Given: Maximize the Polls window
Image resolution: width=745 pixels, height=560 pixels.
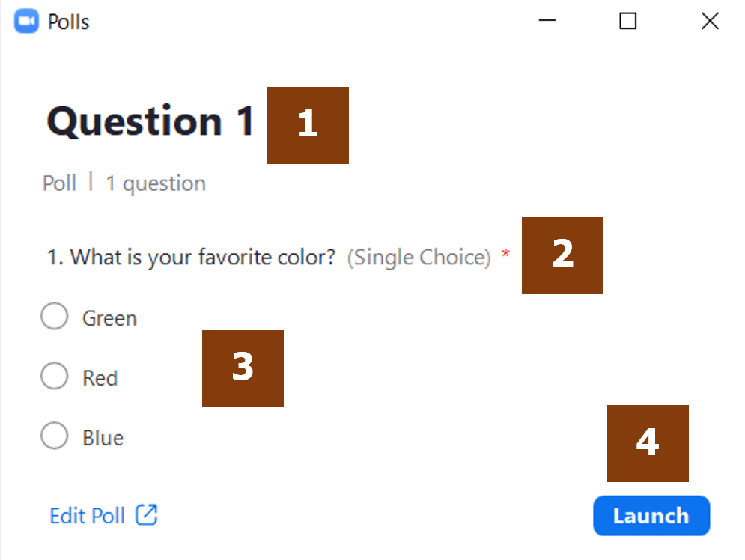Looking at the screenshot, I should pos(627,21).
